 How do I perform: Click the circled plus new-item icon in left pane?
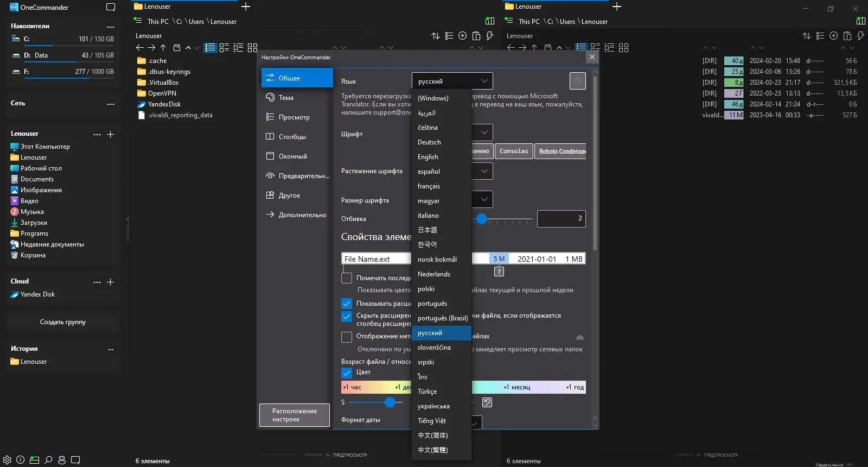(x=463, y=36)
